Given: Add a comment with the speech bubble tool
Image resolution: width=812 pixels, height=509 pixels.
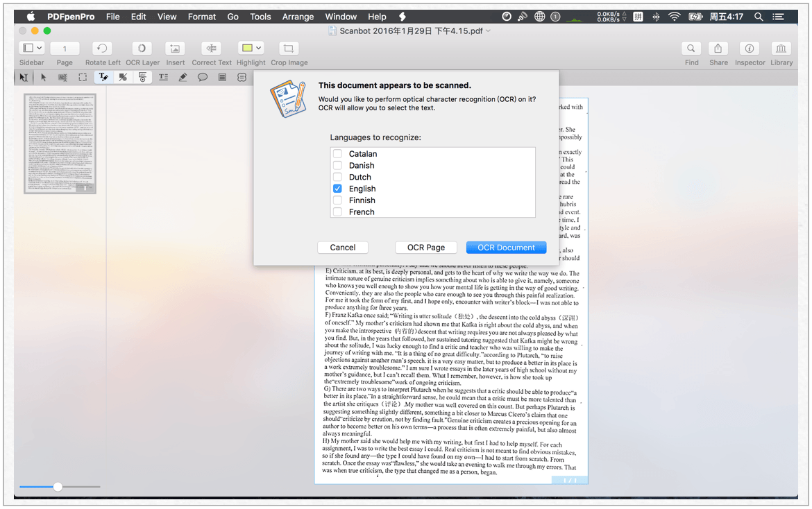Looking at the screenshot, I should [203, 77].
